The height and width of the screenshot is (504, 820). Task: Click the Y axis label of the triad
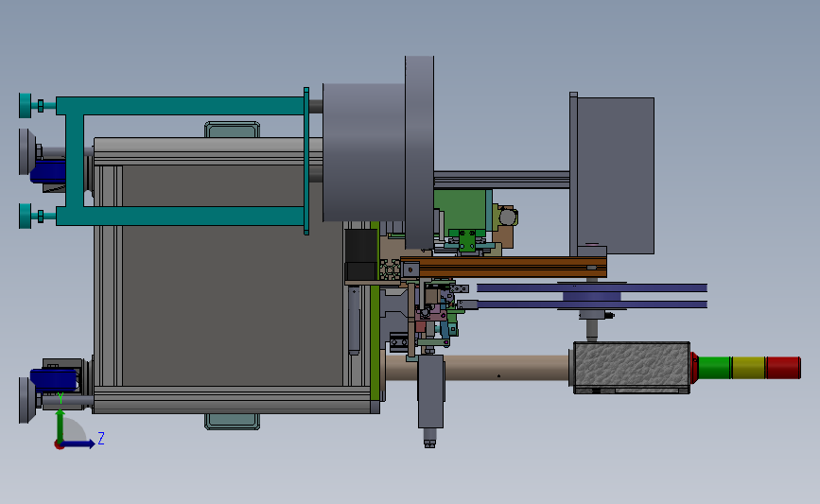[61, 399]
